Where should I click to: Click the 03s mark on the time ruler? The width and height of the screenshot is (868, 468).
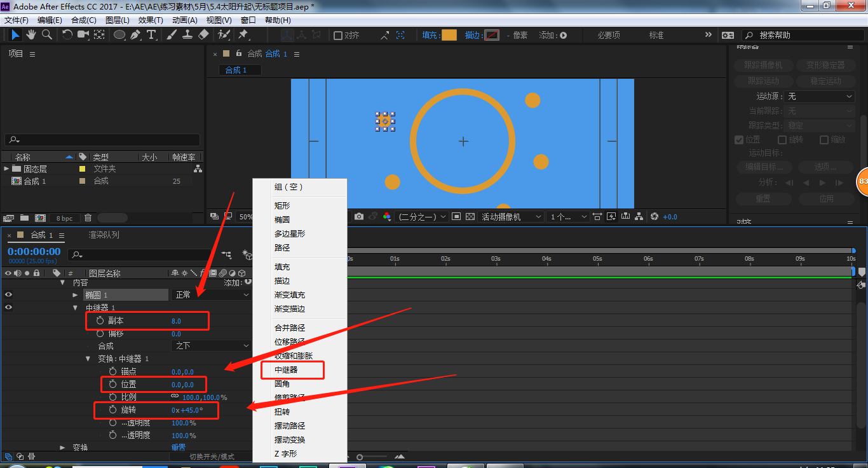click(x=496, y=259)
